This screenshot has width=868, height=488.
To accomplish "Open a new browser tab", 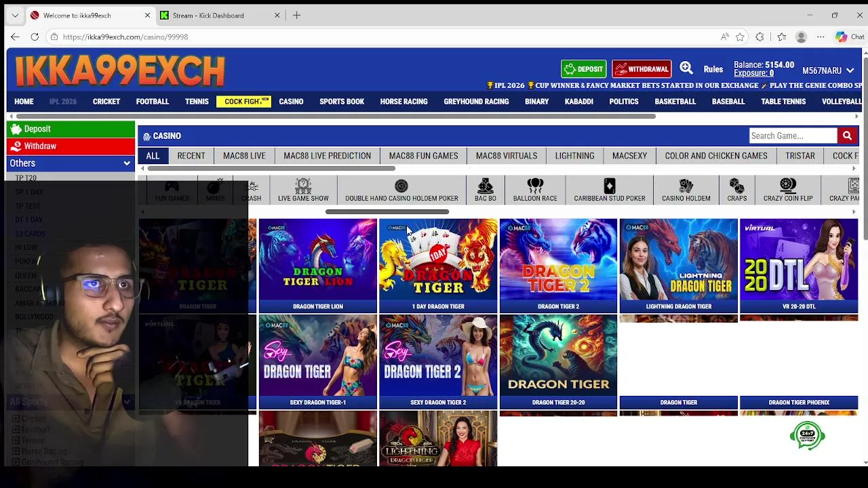I will (x=296, y=15).
